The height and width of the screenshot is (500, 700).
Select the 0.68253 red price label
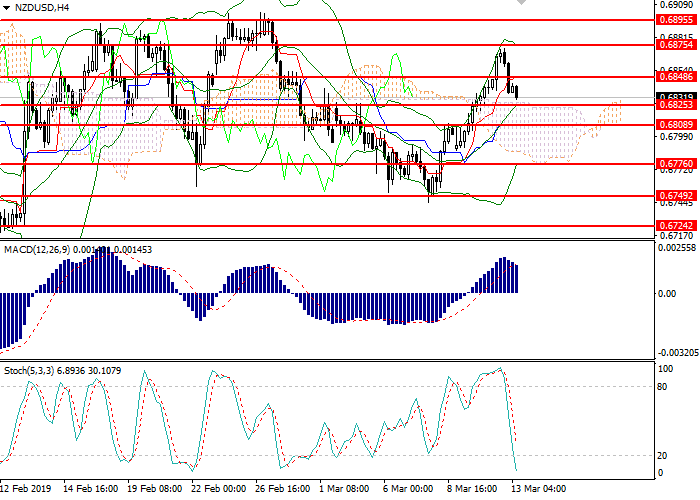click(x=674, y=104)
